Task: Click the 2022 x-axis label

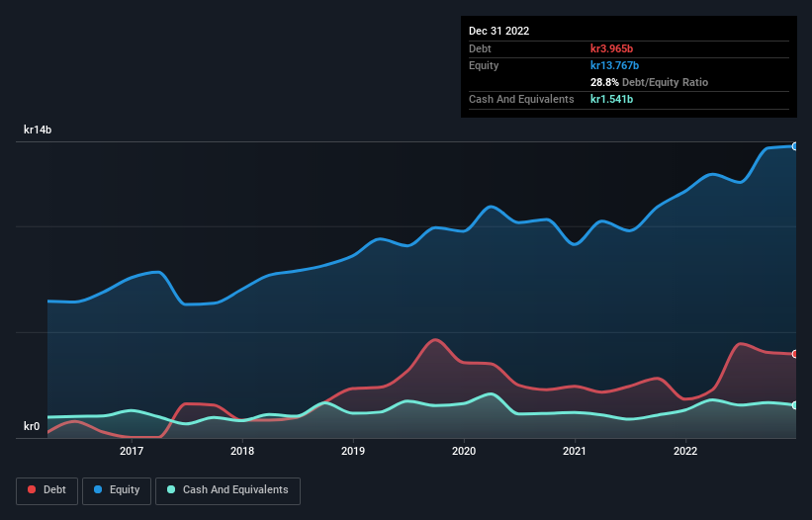Action: pos(685,451)
